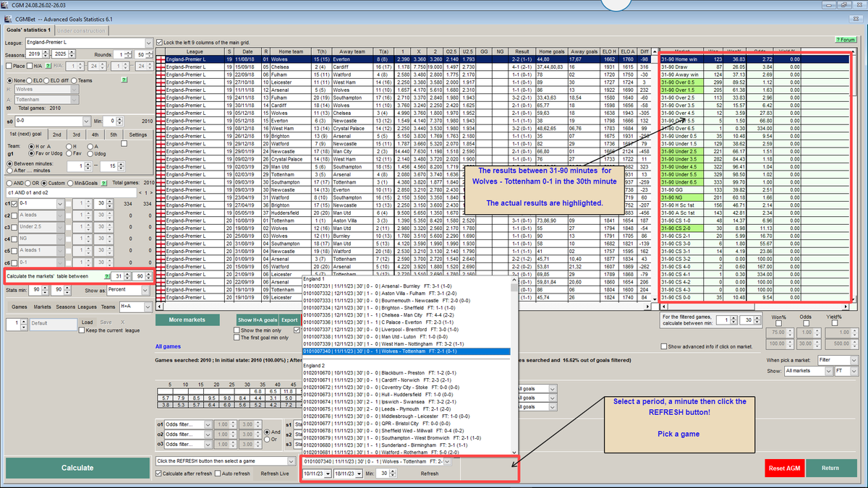Click Show H+A goals button
The height and width of the screenshot is (488, 868).
point(258,320)
